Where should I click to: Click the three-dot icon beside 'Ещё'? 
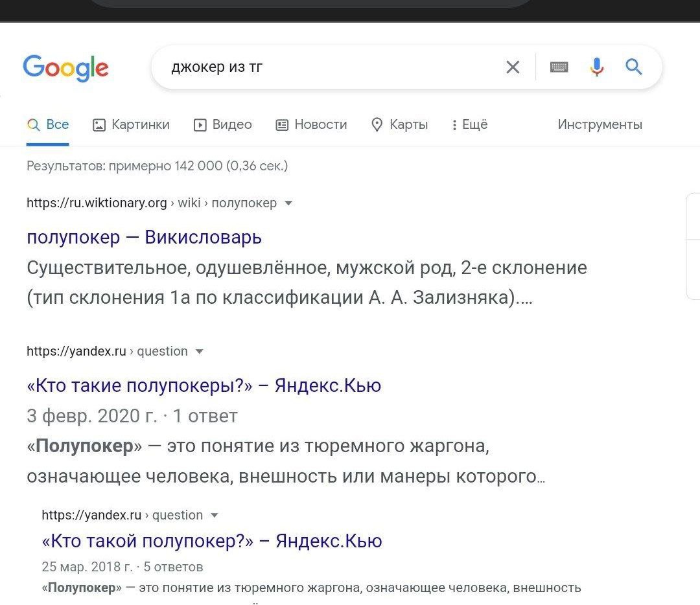click(454, 125)
